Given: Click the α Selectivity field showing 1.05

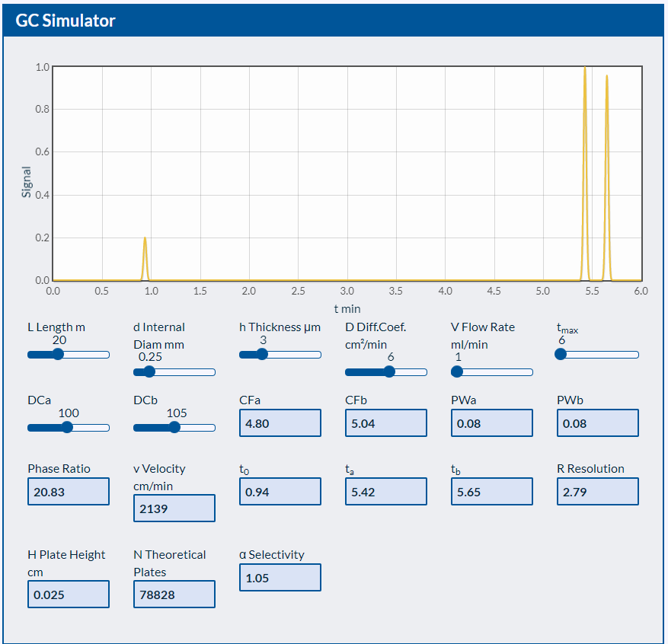Looking at the screenshot, I should point(280,577).
